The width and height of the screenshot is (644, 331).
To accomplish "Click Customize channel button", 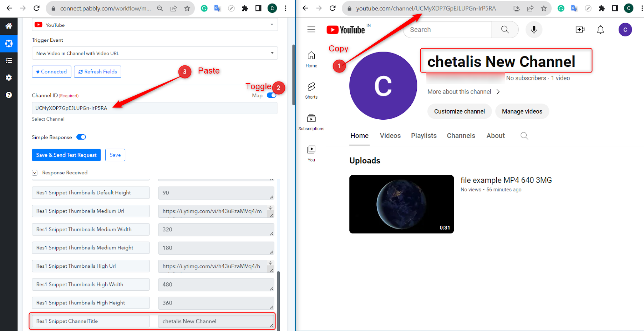I will click(x=460, y=111).
